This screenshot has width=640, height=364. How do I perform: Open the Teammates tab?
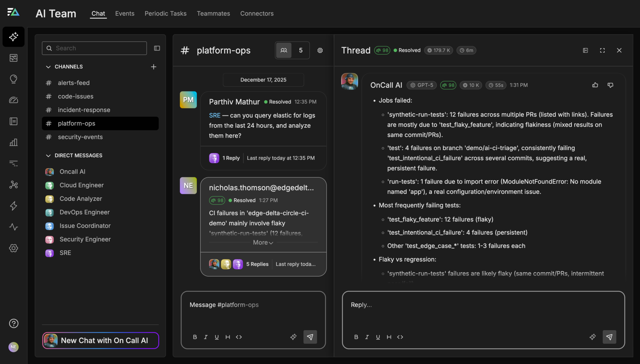(213, 13)
